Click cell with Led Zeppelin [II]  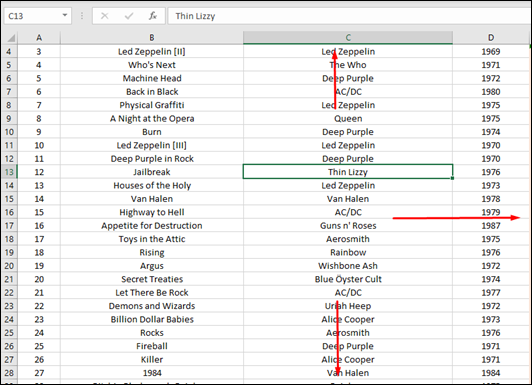[x=152, y=52]
